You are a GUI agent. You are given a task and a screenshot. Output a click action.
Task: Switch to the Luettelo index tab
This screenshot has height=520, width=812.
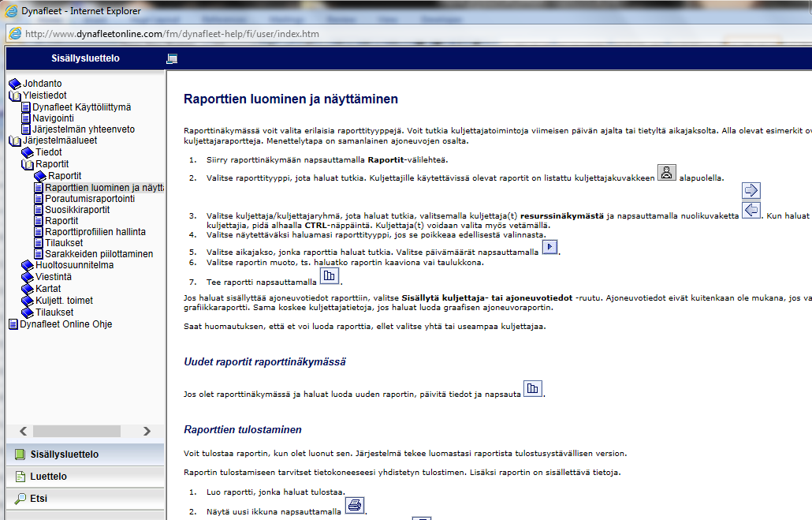[x=85, y=477]
